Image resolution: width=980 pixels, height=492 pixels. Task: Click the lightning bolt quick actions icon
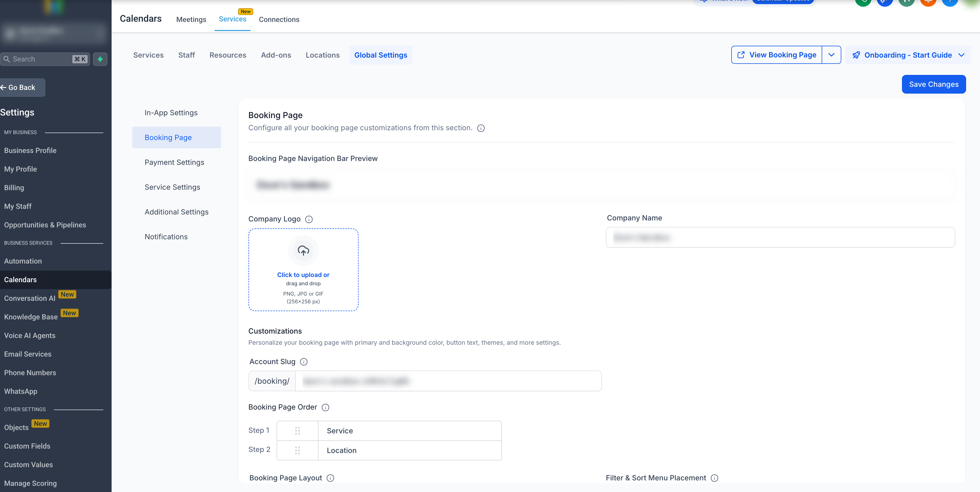[100, 59]
